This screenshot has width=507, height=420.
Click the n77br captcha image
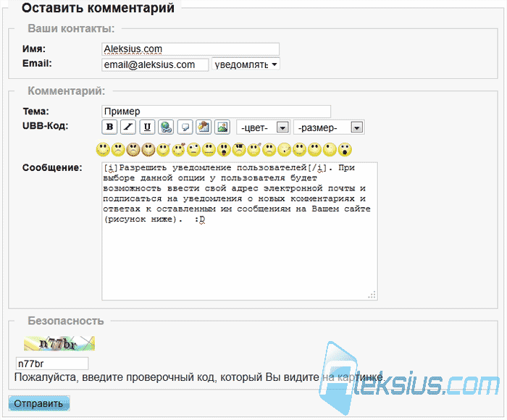[x=59, y=343]
